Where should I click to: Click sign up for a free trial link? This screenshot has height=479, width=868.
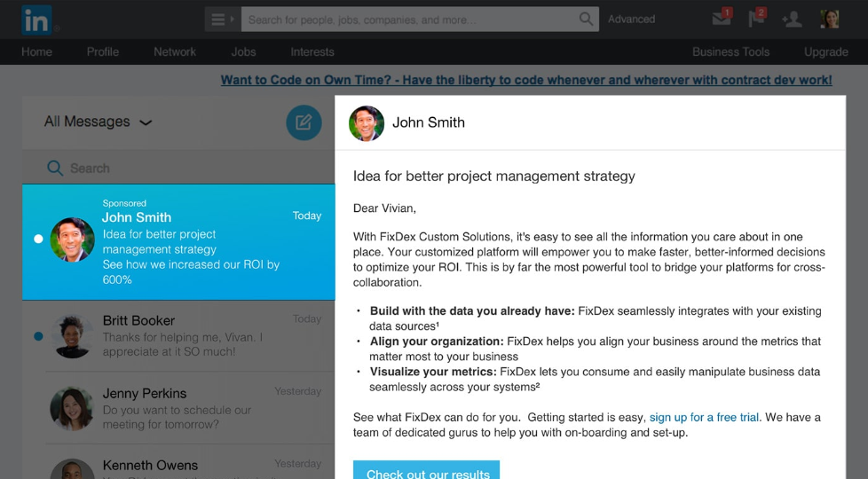tap(704, 418)
